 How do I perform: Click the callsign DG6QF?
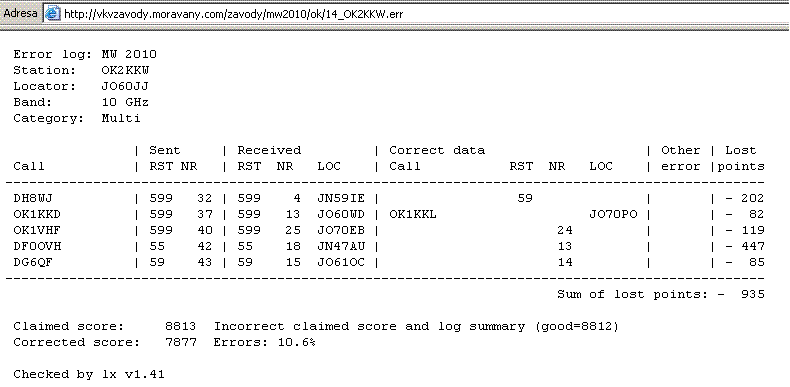point(33,263)
